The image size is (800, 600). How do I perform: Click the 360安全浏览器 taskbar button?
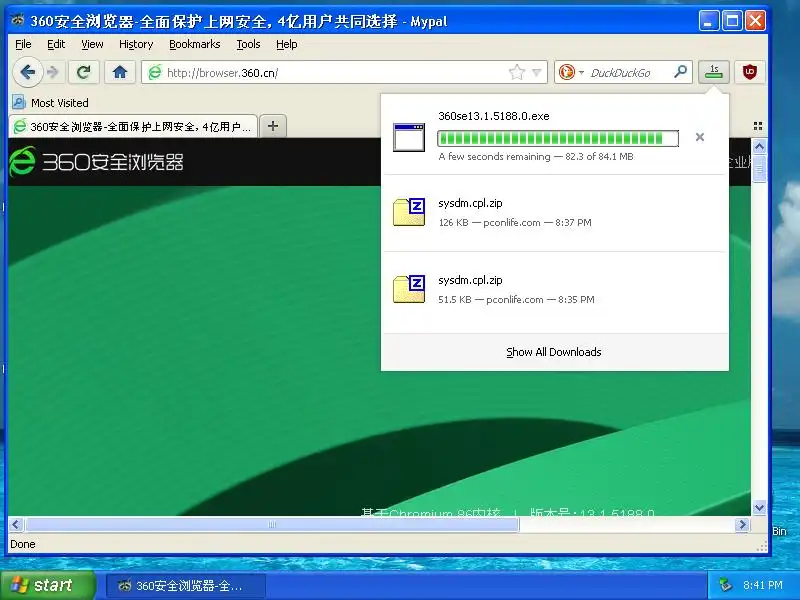(x=186, y=586)
